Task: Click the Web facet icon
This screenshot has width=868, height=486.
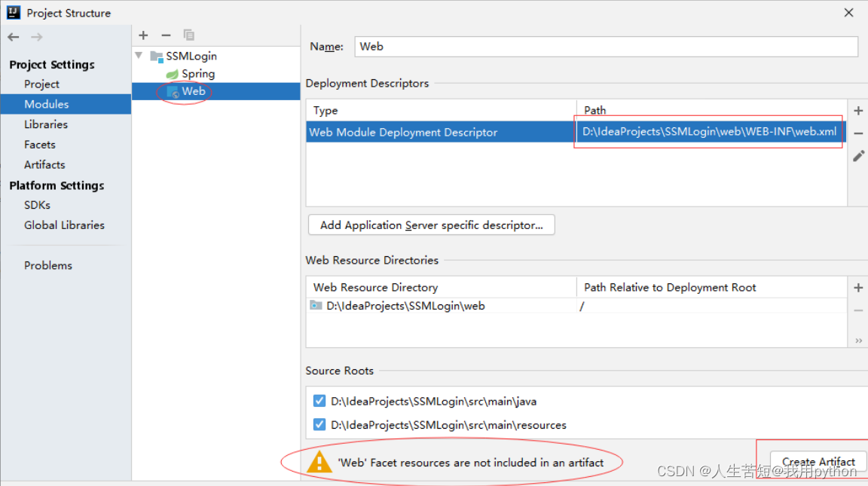Action: click(173, 92)
